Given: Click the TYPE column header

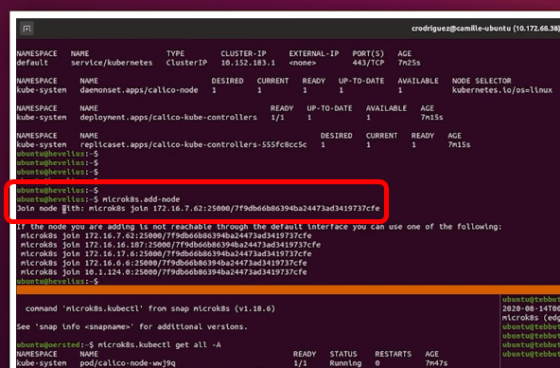Looking at the screenshot, I should (175, 54).
